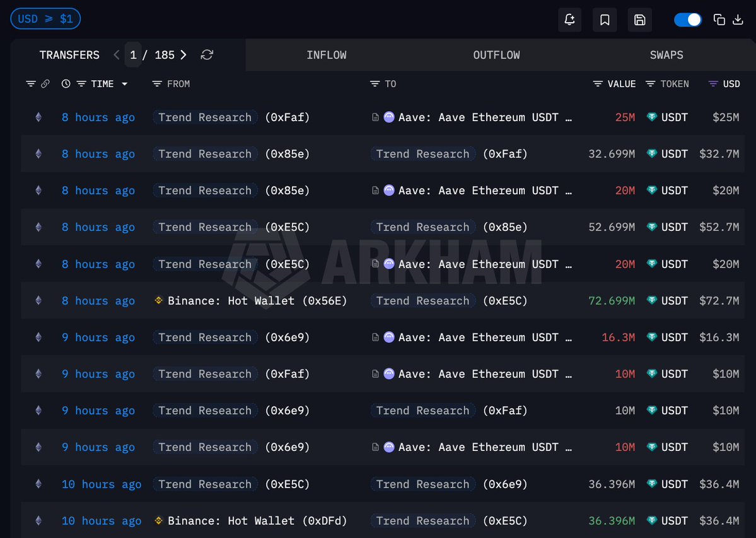This screenshot has height=538, width=756.
Task: Open the TOKEN column filter
Action: coord(651,84)
